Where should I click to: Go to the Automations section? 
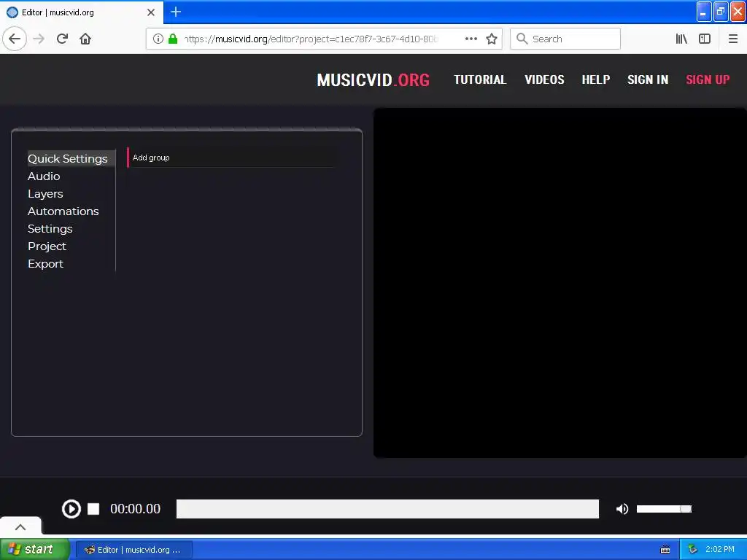pos(63,211)
